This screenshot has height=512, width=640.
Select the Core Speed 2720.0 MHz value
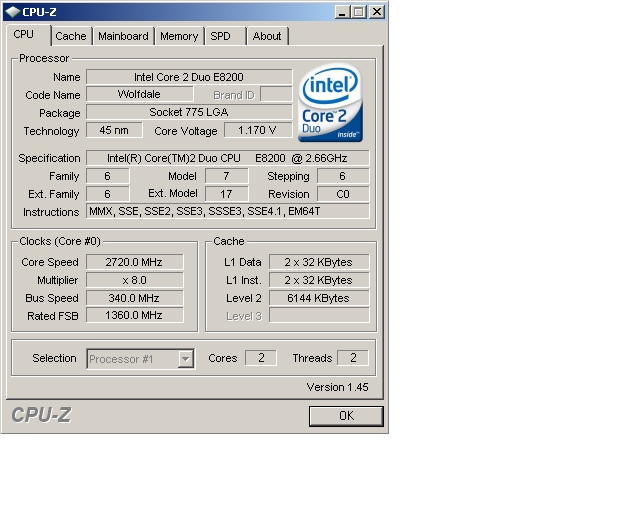pos(135,262)
